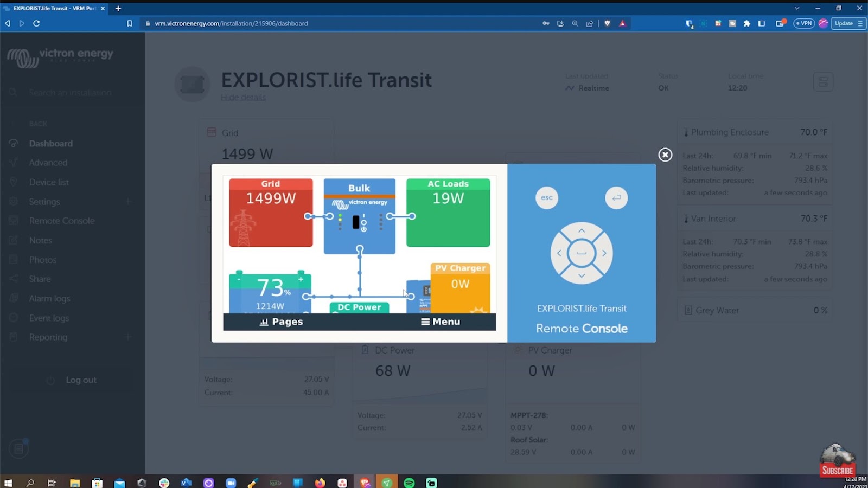
Task: Click the Search an installation field
Action: 71,93
